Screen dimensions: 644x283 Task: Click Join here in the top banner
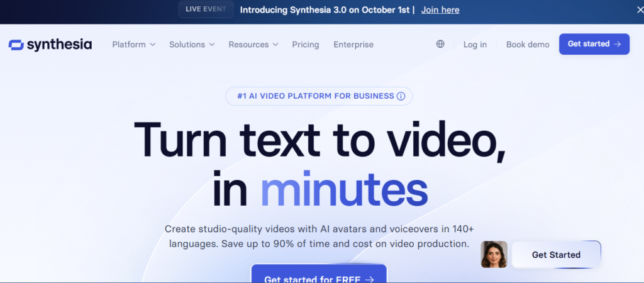click(x=440, y=10)
